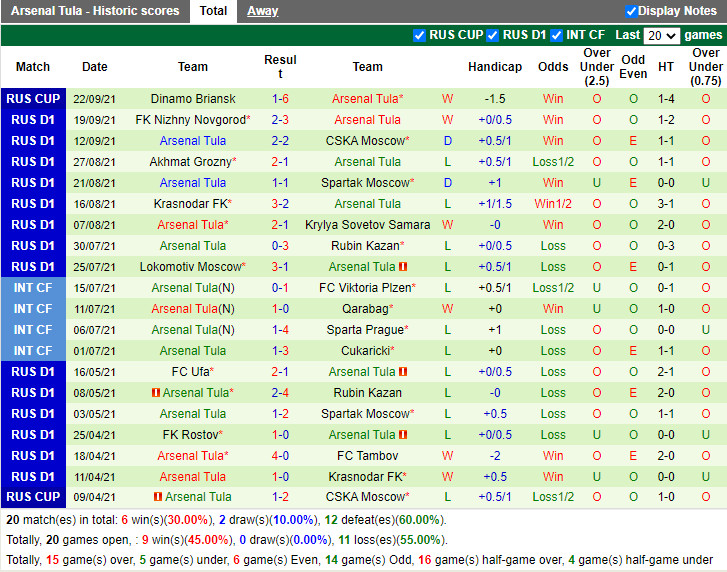This screenshot has height=572, width=727.
Task: Click red card icon beside Arsenal Tula on 25/07/21
Action: pyautogui.click(x=403, y=267)
